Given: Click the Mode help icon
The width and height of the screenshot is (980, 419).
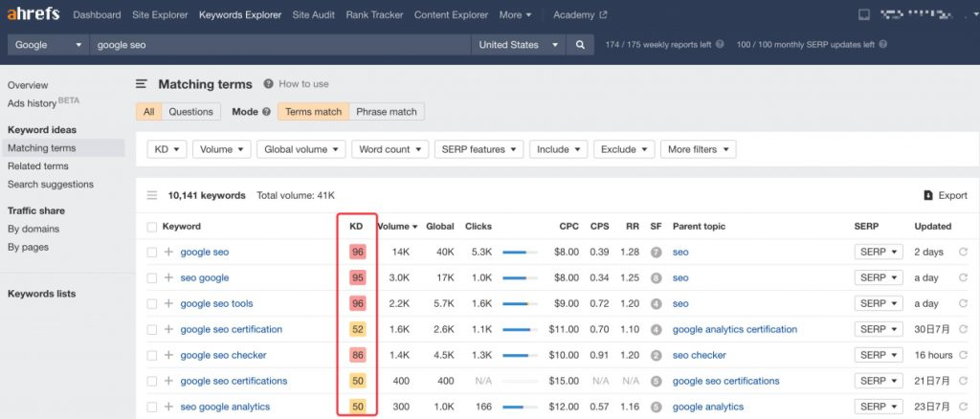Looking at the screenshot, I should point(266,112).
